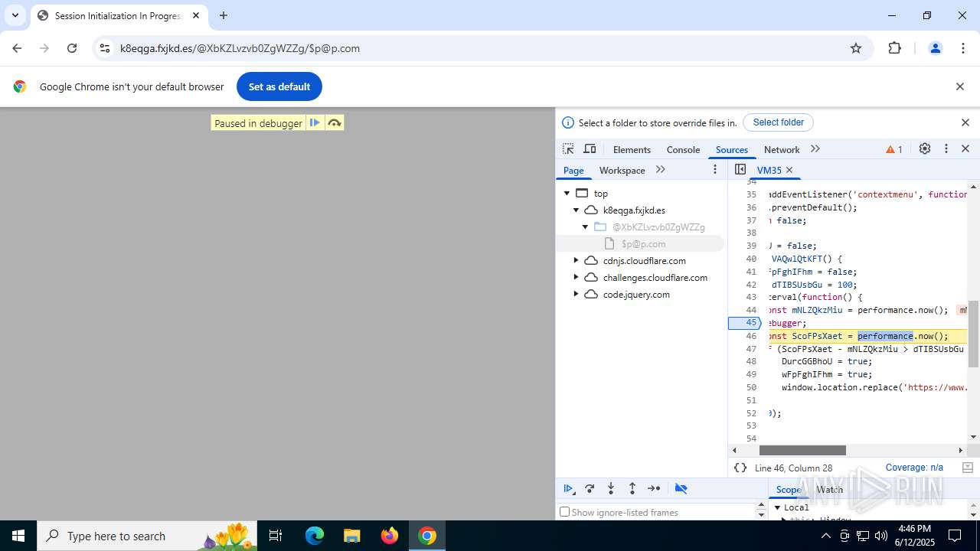Enable Show ignore-listed frames checkbox
Screen dimensions: 980x551
point(565,512)
